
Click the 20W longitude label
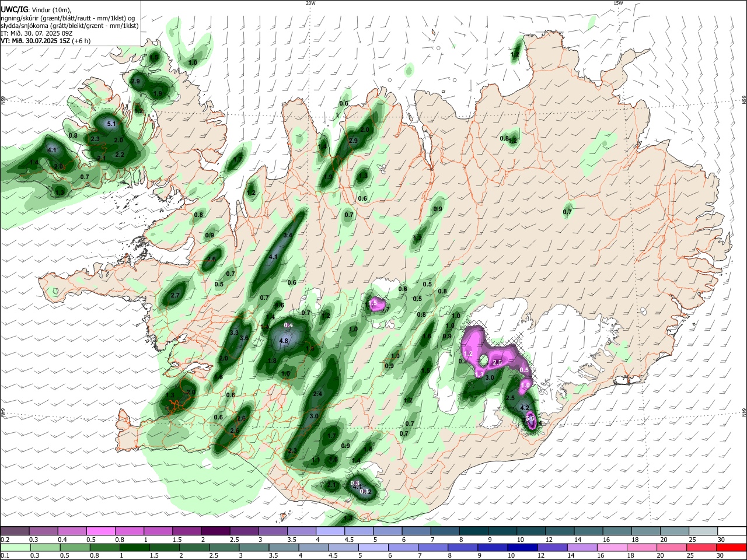[x=310, y=3]
